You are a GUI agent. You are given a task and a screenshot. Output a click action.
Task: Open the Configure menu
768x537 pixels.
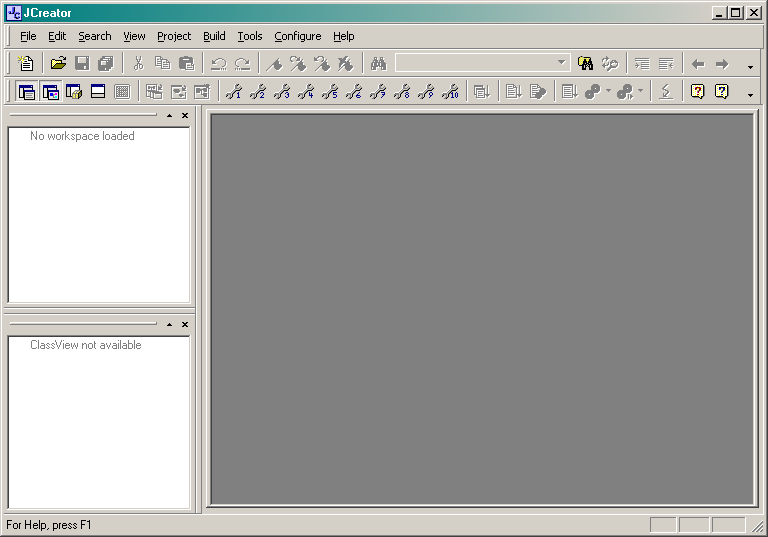coord(298,36)
